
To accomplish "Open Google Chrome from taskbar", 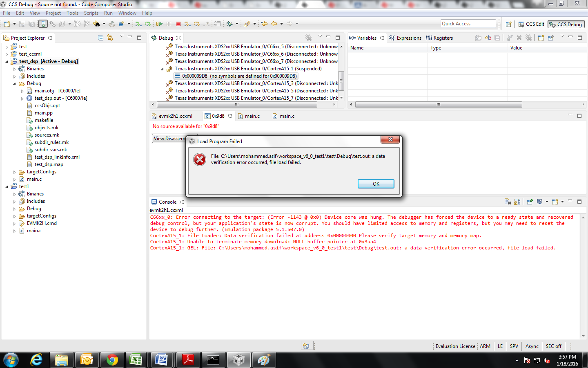I will 112,360.
